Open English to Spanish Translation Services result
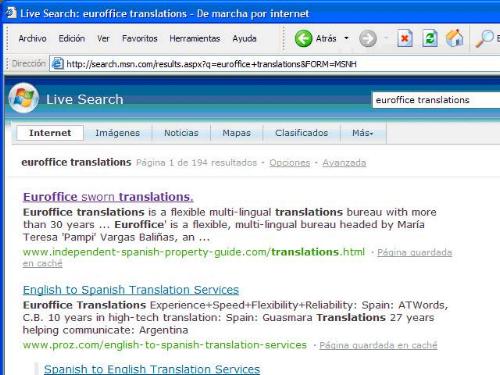500x375 pixels. 131,290
